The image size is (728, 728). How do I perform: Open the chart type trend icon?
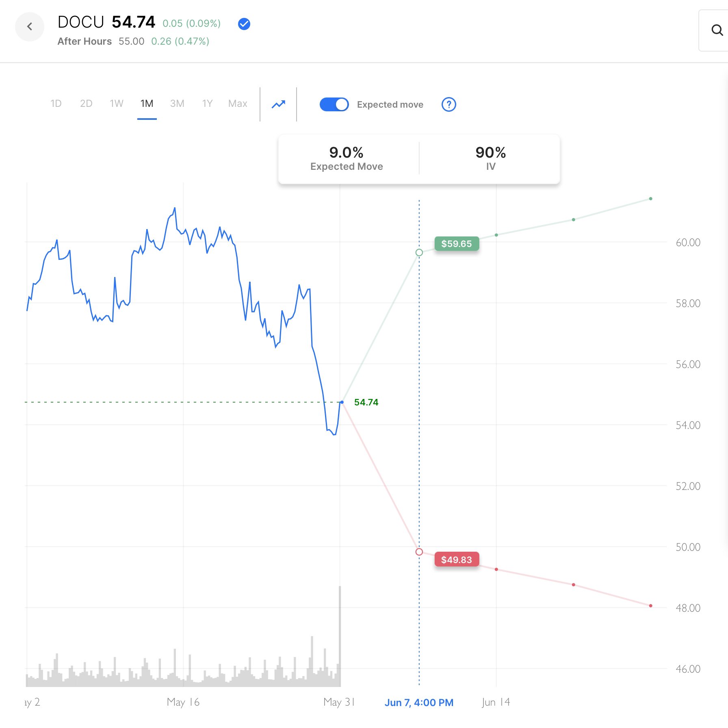(278, 104)
